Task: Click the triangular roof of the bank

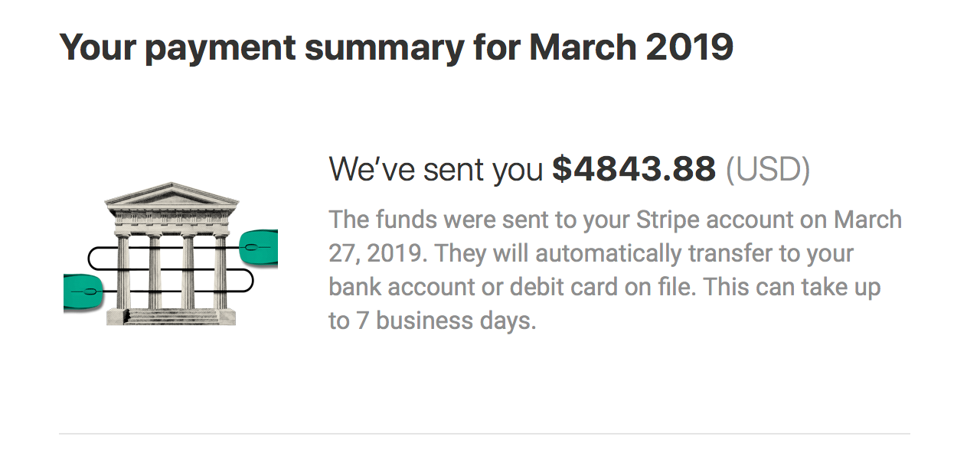Action: coord(171,195)
